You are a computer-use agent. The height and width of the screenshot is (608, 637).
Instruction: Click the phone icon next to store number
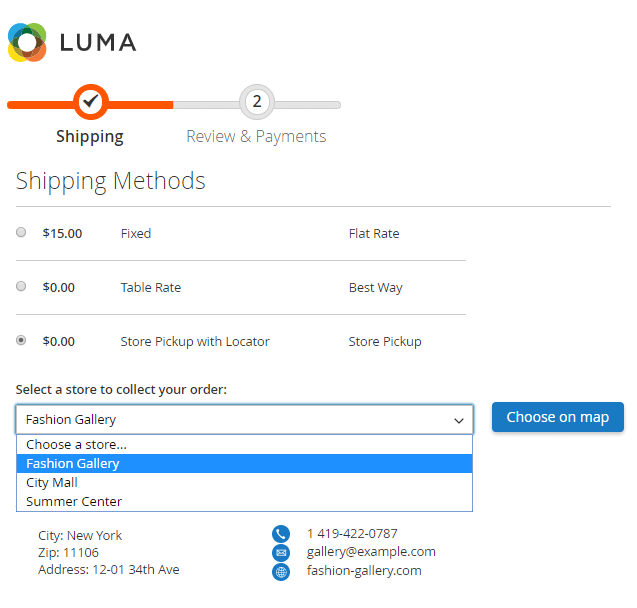(x=281, y=534)
